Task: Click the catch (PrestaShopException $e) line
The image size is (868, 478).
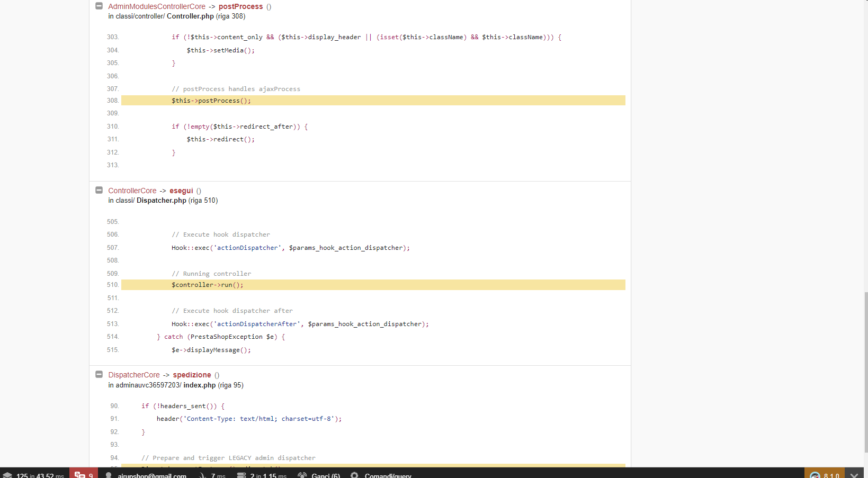Action: click(x=221, y=337)
